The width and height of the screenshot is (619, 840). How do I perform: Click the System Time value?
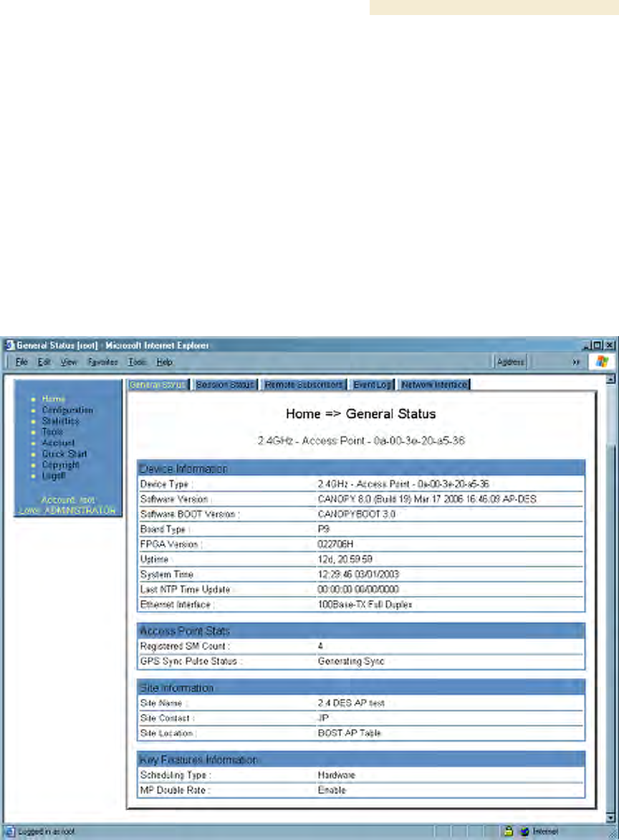coord(358,574)
